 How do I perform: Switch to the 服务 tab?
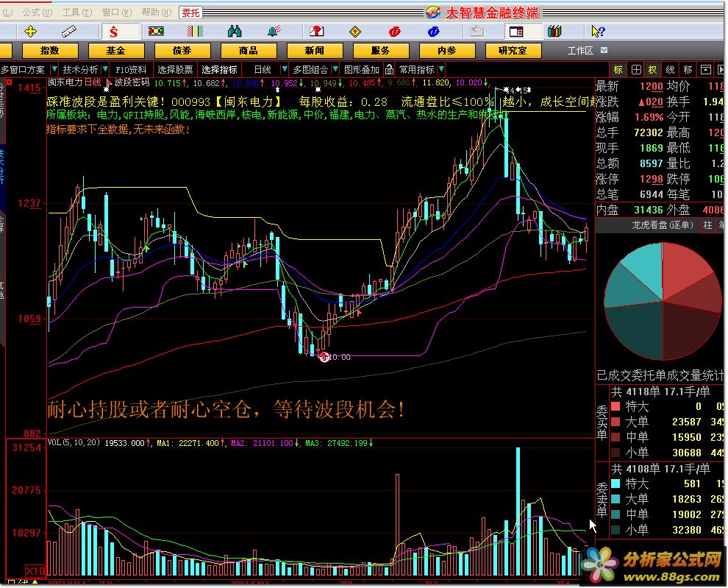pos(381,50)
